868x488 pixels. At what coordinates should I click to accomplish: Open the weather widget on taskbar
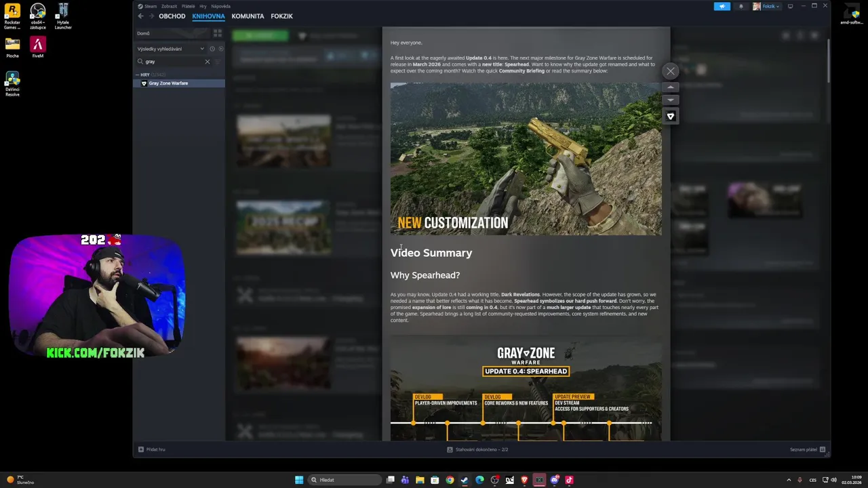[x=20, y=480]
